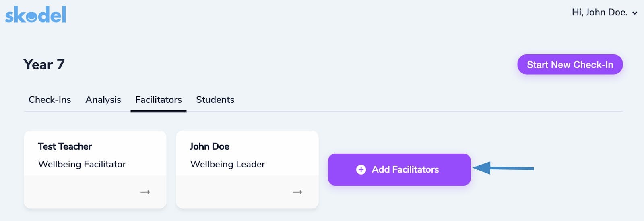This screenshot has height=221, width=644.
Task: Go to the Students tab
Action: point(215,100)
